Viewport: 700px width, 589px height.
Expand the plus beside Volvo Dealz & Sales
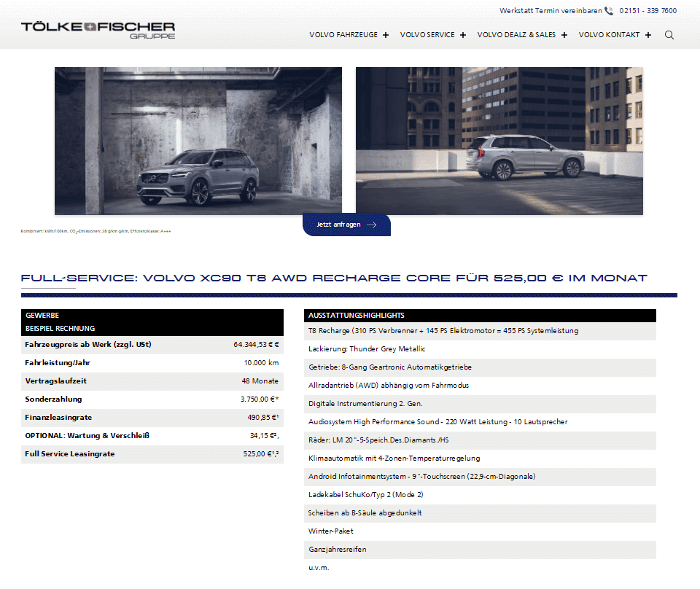pos(564,35)
